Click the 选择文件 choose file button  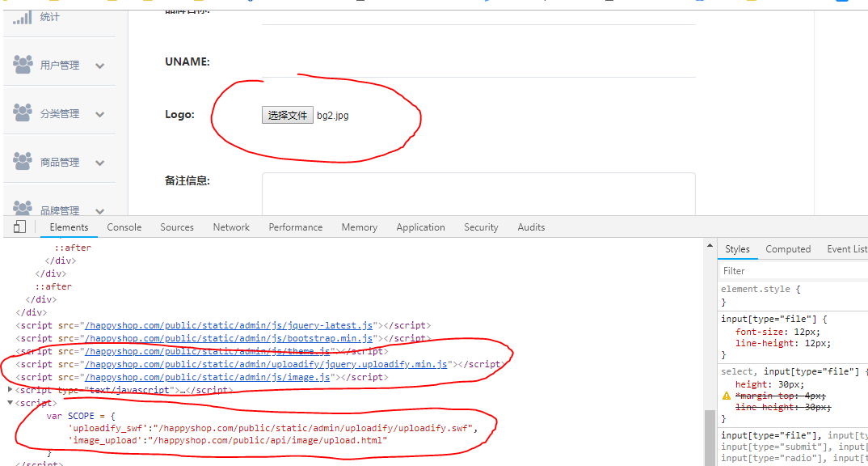287,115
